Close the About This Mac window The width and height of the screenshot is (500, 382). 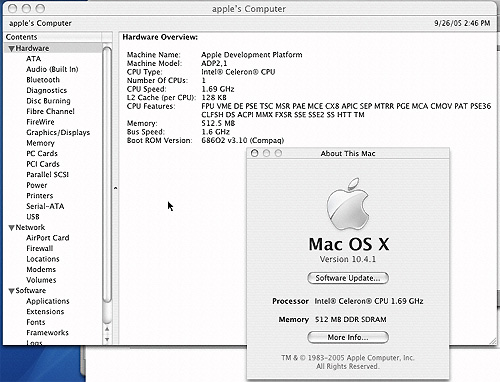tap(255, 153)
